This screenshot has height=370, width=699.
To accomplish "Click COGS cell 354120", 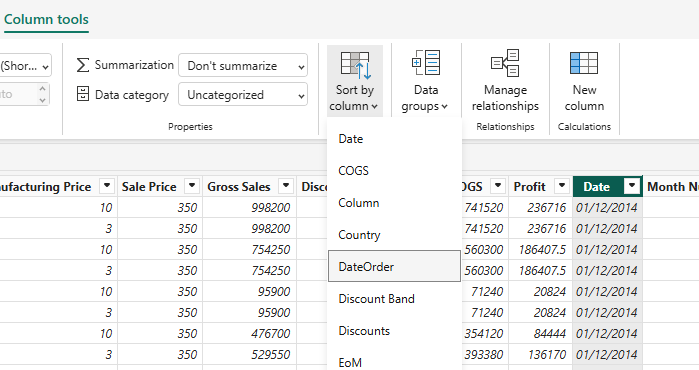I will tap(484, 333).
